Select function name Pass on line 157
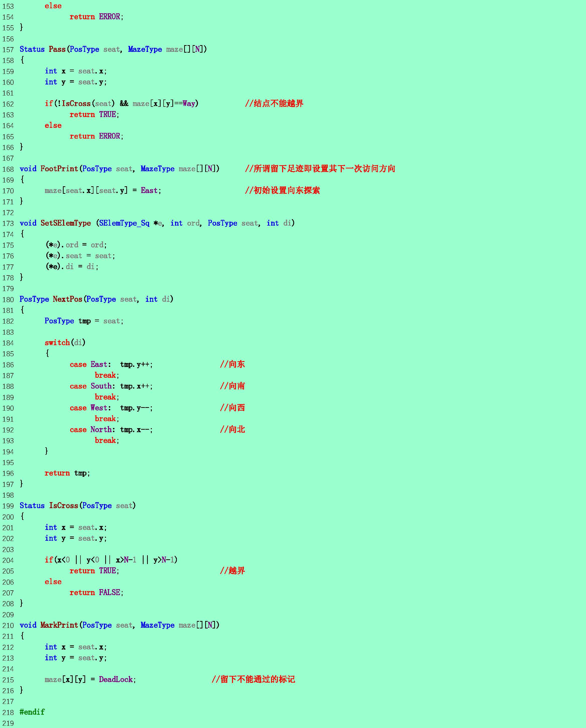Screen dimensions: 586x728 tap(57, 49)
